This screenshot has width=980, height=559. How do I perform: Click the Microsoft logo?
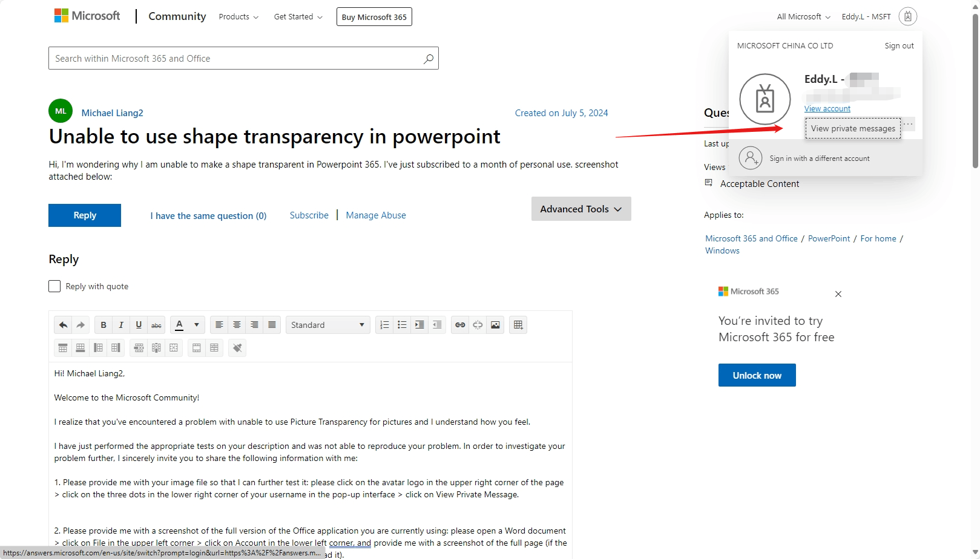87,16
